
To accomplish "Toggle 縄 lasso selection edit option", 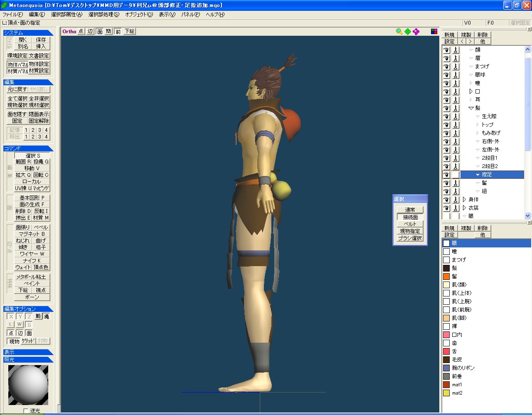I will tap(47, 316).
